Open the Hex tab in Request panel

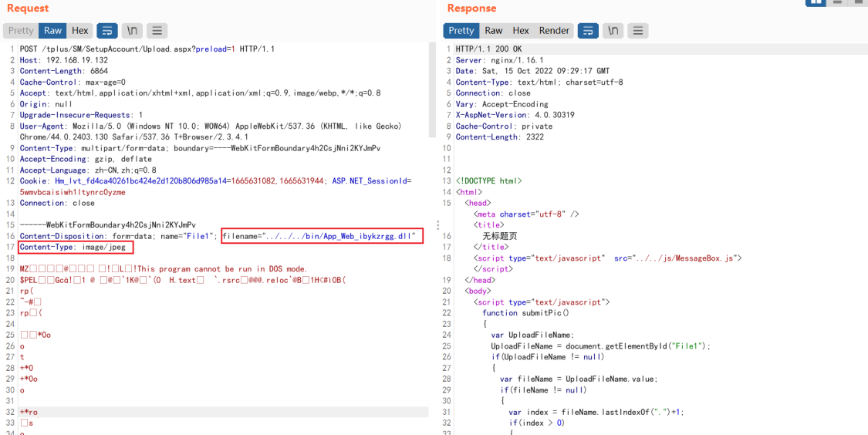tap(79, 30)
